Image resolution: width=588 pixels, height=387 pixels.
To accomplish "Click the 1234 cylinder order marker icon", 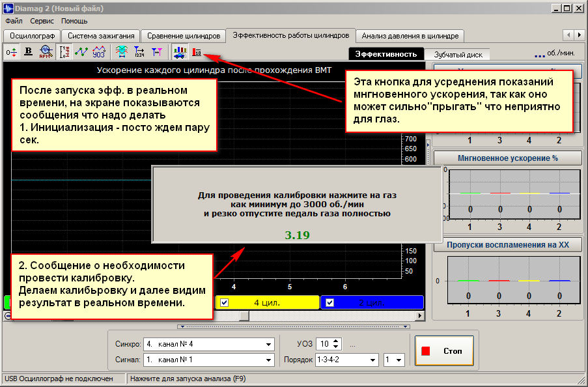I will pyautogui.click(x=139, y=52).
